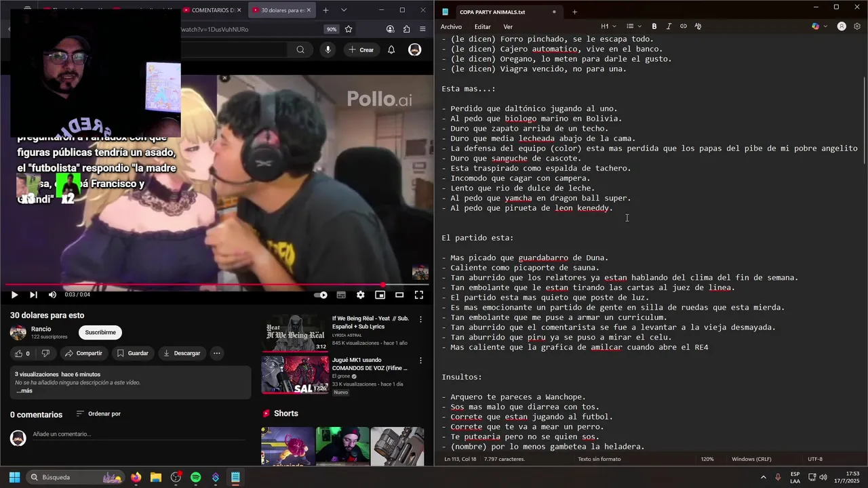
Task: Dislike the video with thumbs down
Action: (45, 353)
